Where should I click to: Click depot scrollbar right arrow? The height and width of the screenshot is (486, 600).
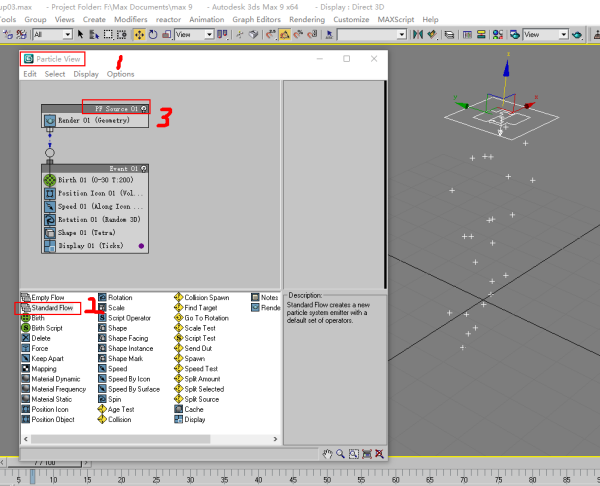point(275,439)
